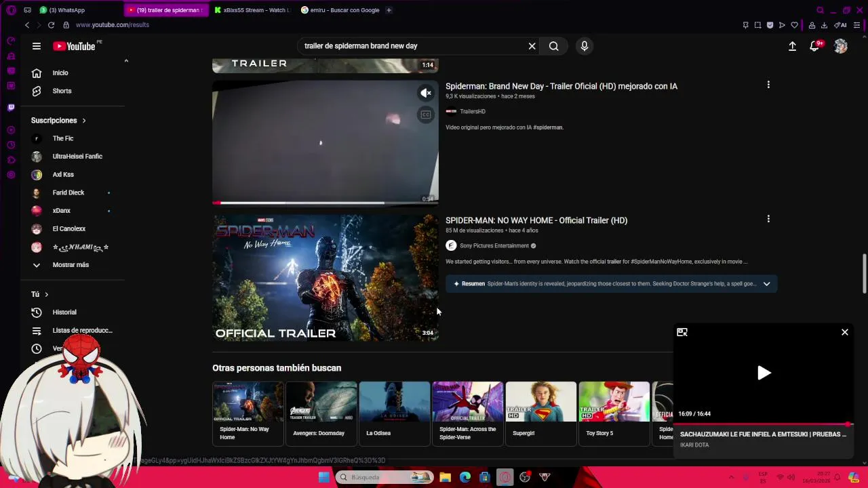
Task: Clear the search text with the X icon
Action: [532, 46]
